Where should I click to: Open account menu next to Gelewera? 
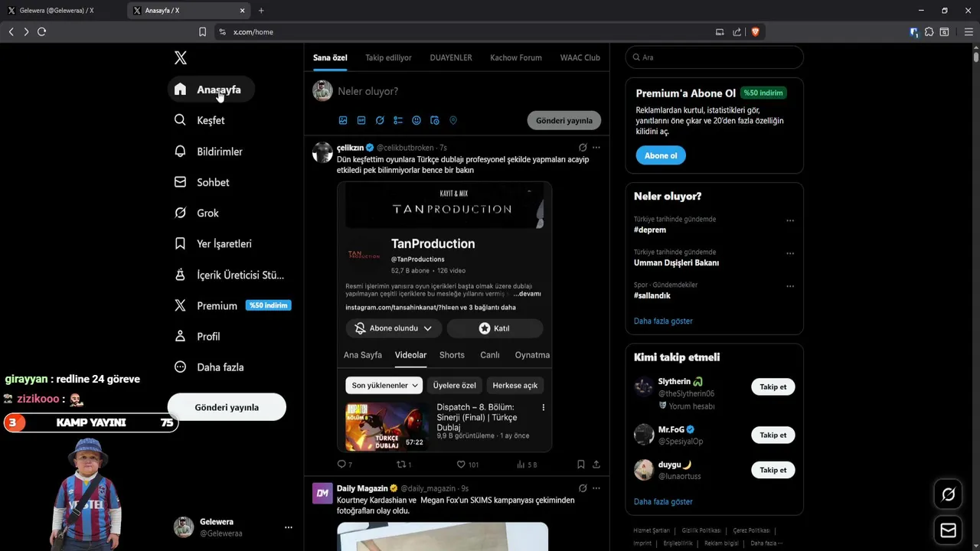(x=288, y=527)
